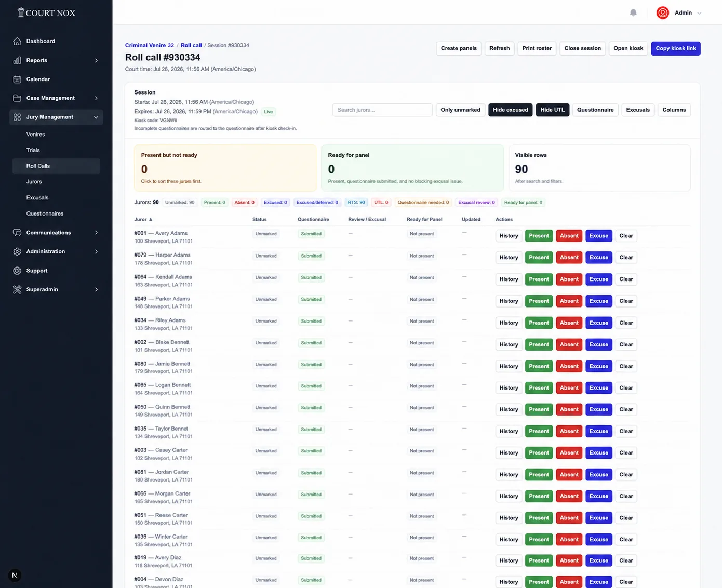
Task: Toggle the Only unmarked filter
Action: pyautogui.click(x=460, y=110)
